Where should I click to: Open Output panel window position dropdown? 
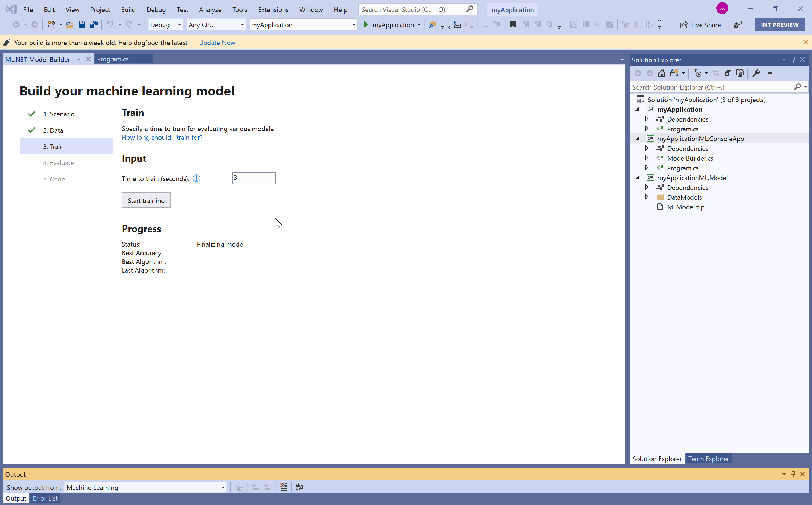click(x=784, y=474)
